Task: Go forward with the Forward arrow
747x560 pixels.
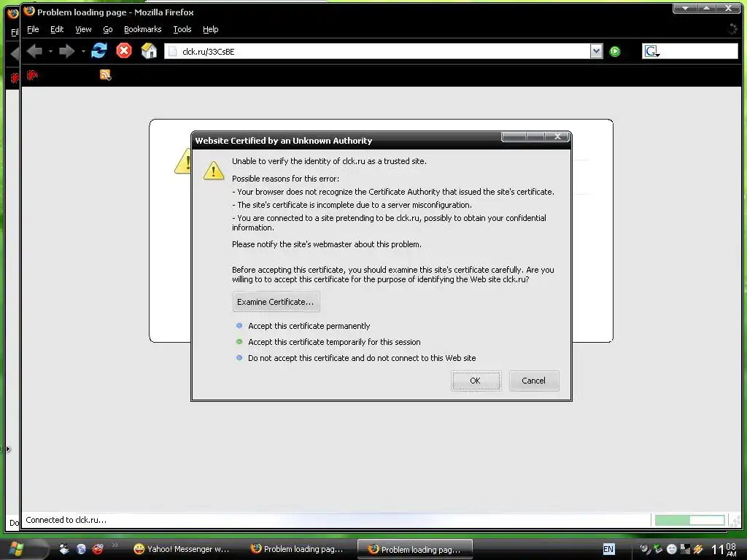Action: pyautogui.click(x=66, y=51)
